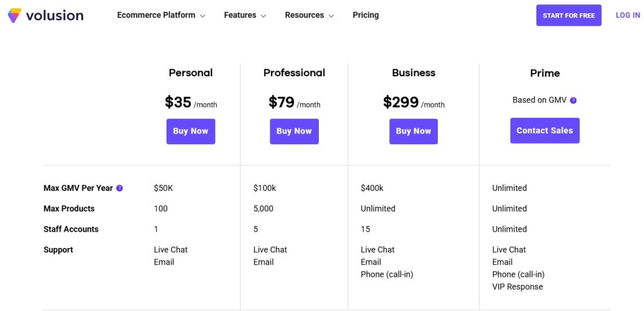Click the Volusion wordmark text
The height and width of the screenshot is (311, 644).
[x=55, y=16]
